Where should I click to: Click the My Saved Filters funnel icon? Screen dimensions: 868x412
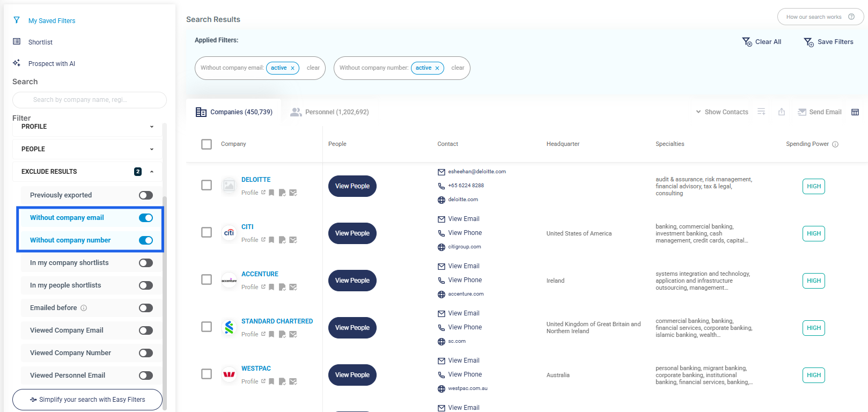tap(17, 20)
